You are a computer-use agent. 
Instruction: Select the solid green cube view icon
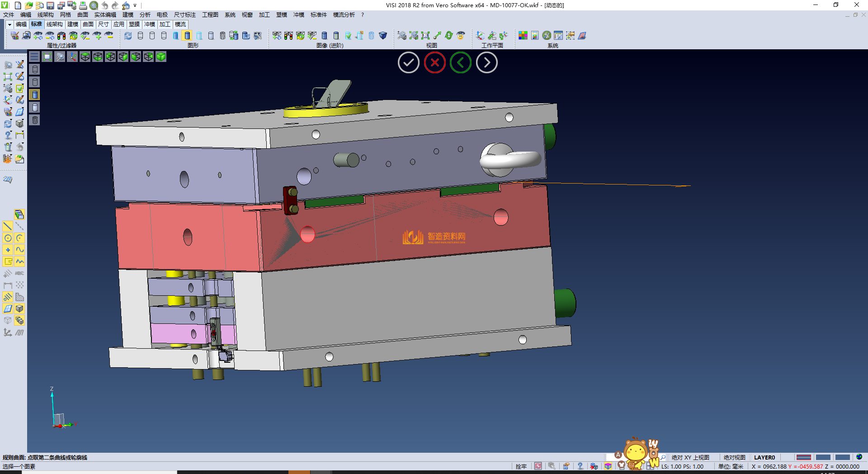pos(161,57)
